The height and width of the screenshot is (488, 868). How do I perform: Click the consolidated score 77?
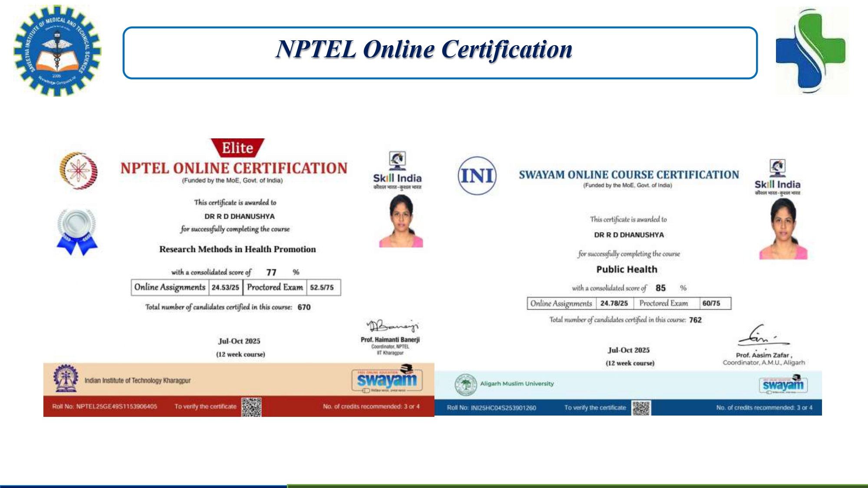click(x=271, y=272)
